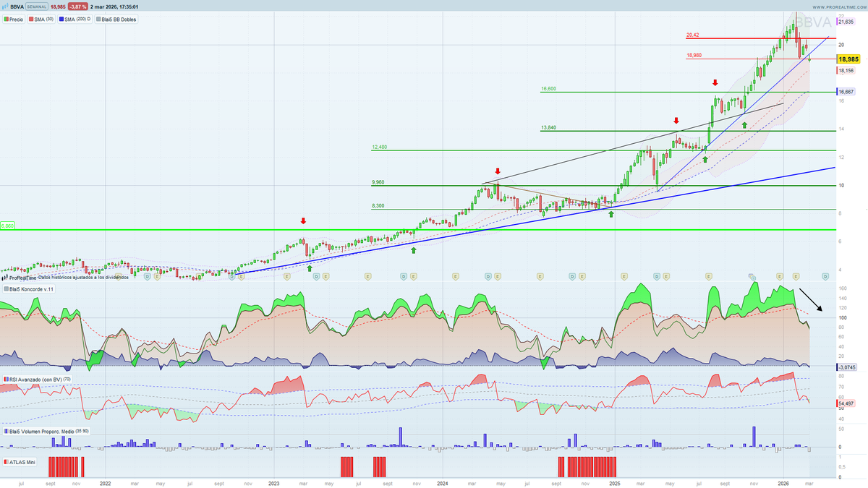Click the date 2 mar 2026, 17:35:01

pos(114,7)
